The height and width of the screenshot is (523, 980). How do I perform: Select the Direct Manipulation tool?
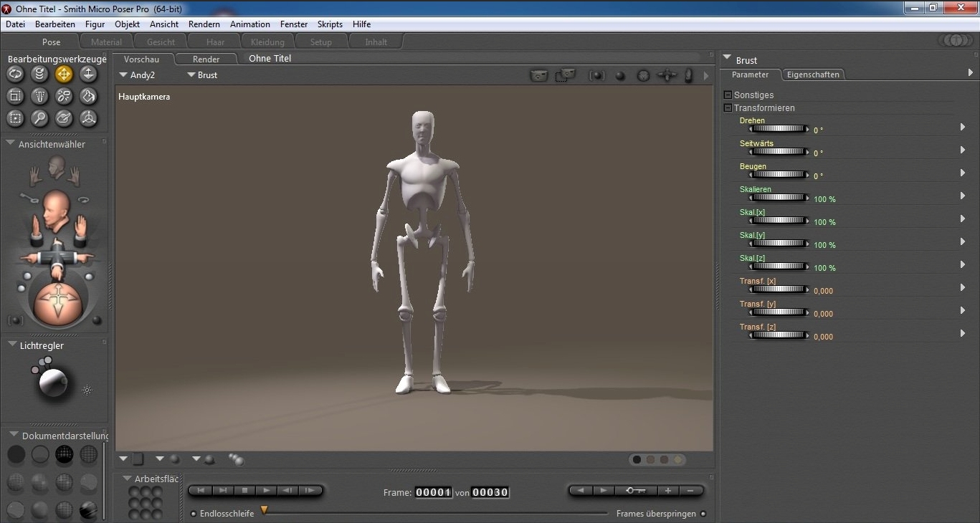88,117
